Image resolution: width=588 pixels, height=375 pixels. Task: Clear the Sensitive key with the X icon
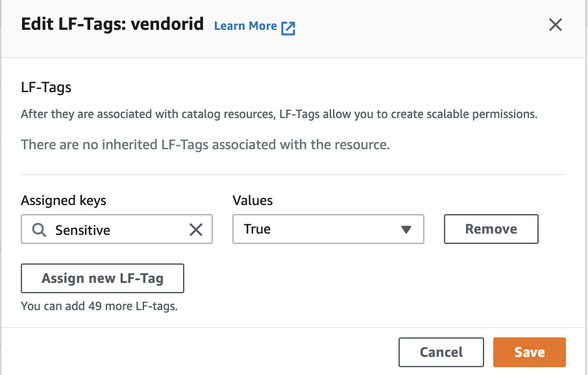[x=195, y=230]
